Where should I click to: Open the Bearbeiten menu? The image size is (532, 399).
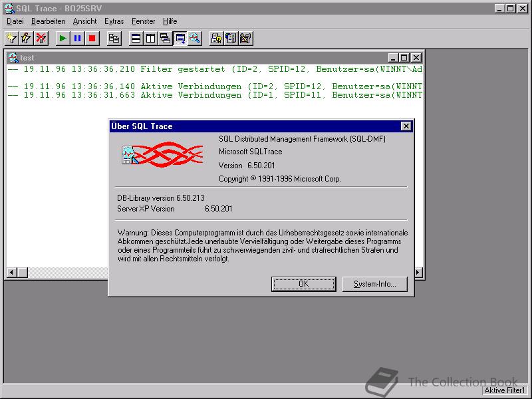[48, 21]
